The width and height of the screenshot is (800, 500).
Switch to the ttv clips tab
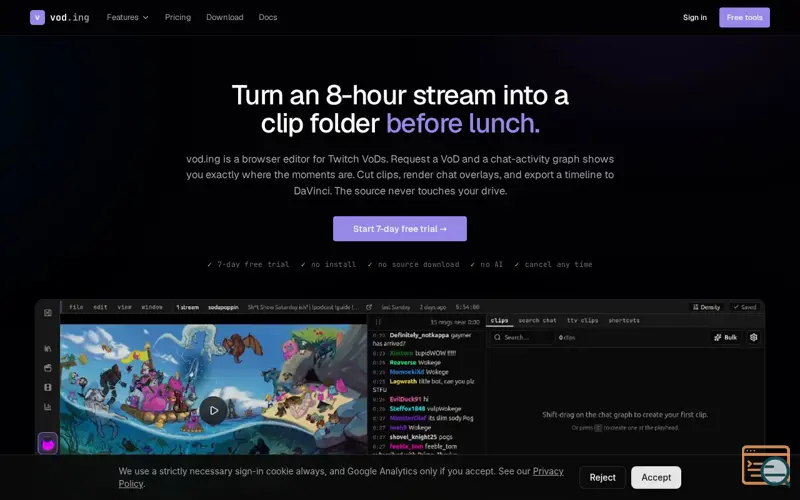tap(582, 320)
